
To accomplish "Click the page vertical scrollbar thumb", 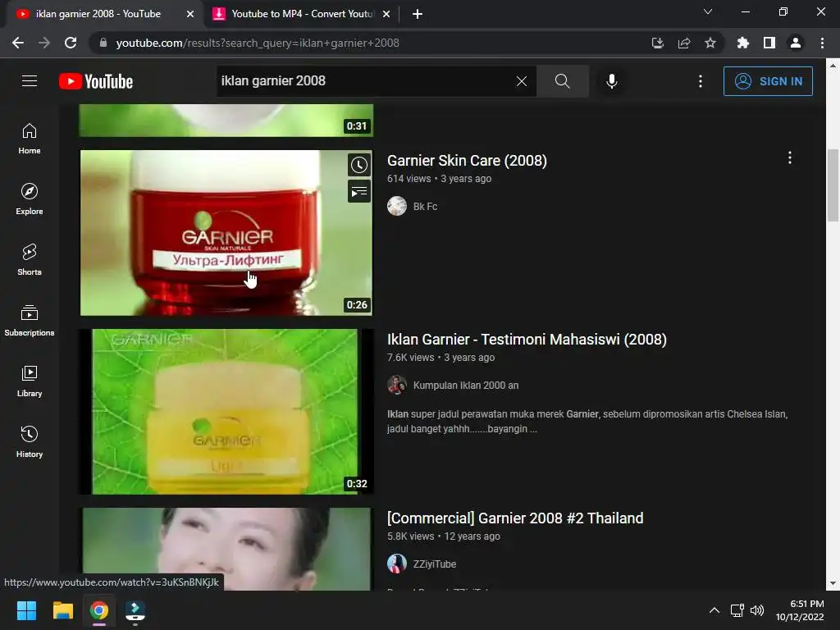I will [x=833, y=185].
